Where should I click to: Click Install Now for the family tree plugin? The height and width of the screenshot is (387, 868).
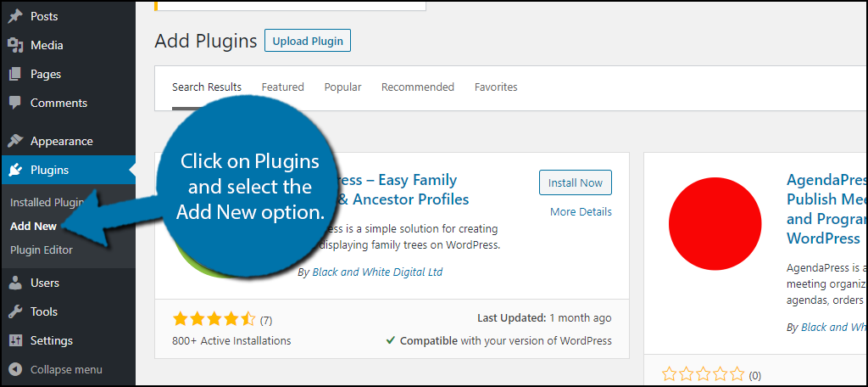coord(575,182)
